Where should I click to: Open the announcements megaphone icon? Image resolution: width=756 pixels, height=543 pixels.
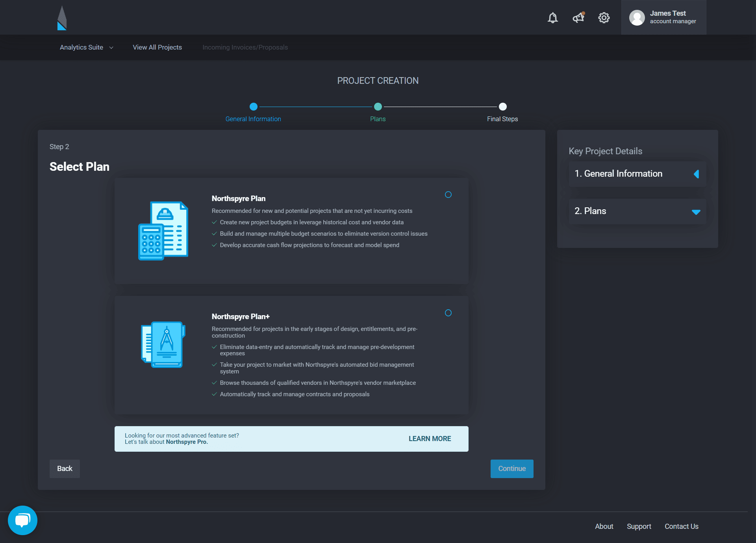pyautogui.click(x=578, y=17)
